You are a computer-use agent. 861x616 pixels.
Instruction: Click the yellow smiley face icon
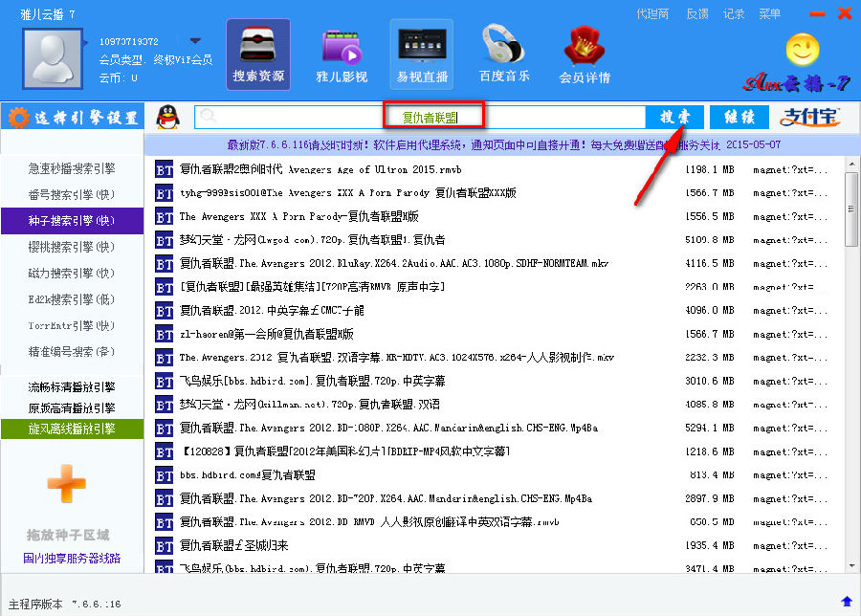(x=803, y=50)
